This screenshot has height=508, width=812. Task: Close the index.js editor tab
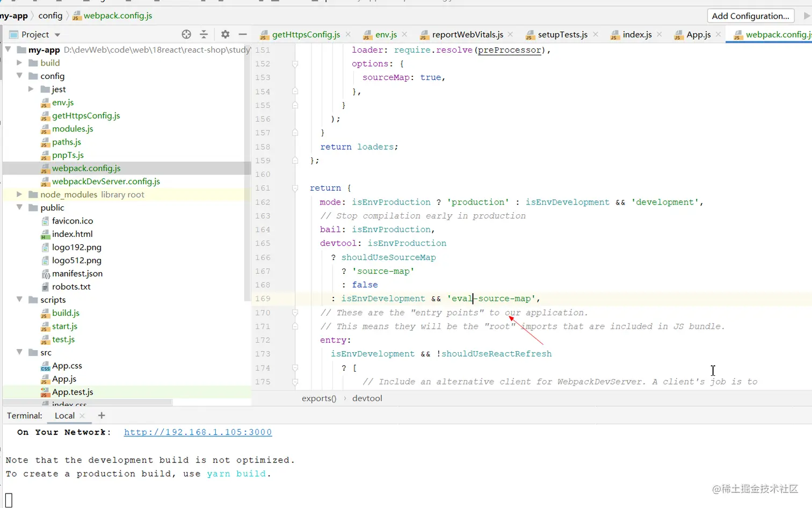point(659,34)
